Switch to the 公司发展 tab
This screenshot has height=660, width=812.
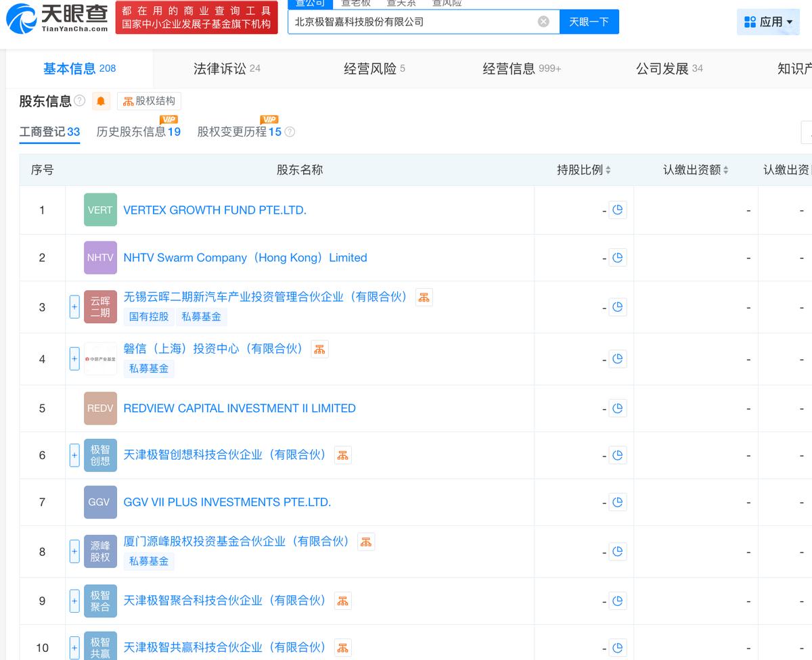(x=669, y=68)
